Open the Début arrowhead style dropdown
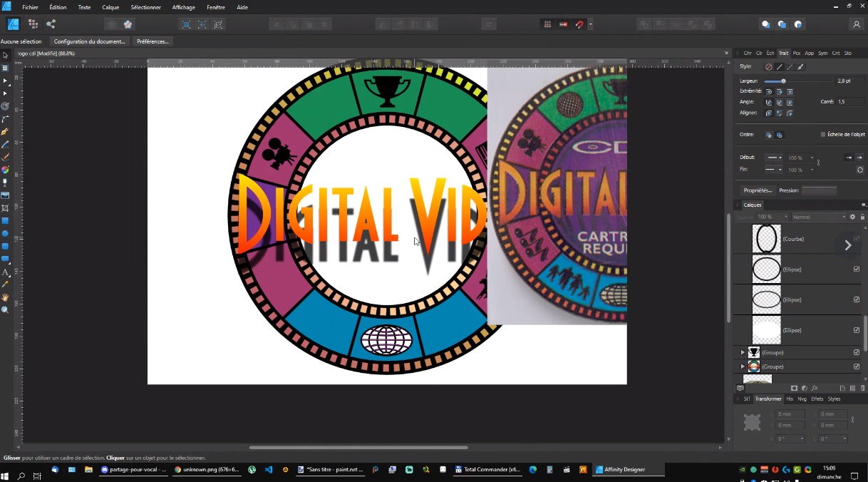Screen dimensions: 868x482 point(773,158)
